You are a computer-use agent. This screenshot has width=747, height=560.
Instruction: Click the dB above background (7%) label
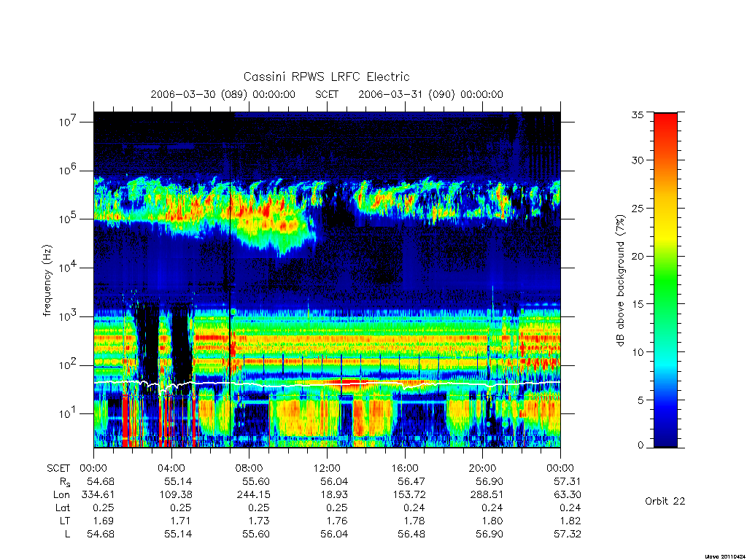coord(620,280)
